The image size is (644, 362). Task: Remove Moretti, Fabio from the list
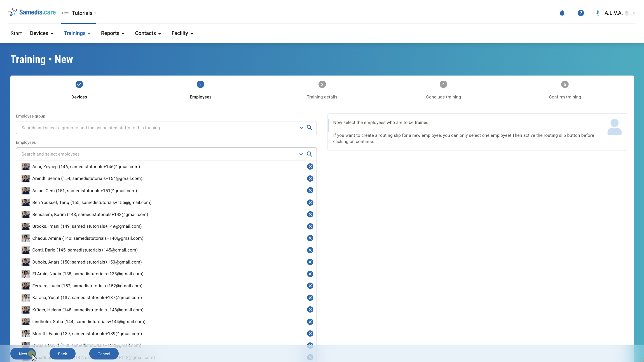coord(310,334)
